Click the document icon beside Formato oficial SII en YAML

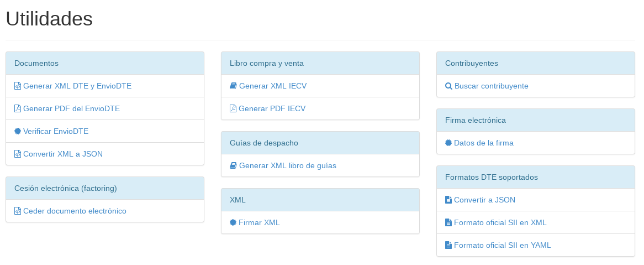(x=448, y=245)
